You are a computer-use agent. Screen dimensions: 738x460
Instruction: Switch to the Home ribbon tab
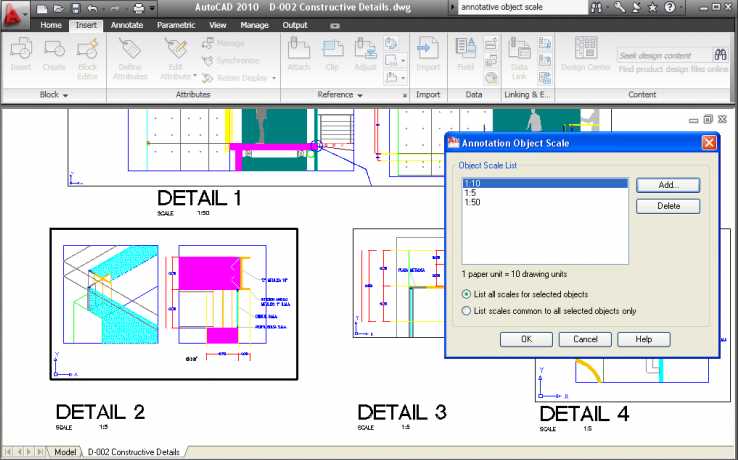(51, 25)
